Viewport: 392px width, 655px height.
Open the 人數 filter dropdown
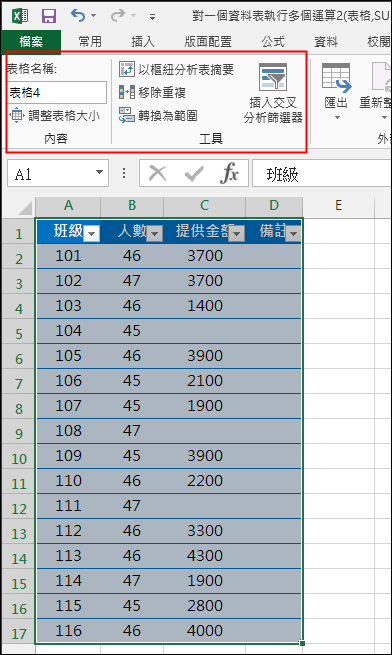(x=155, y=234)
